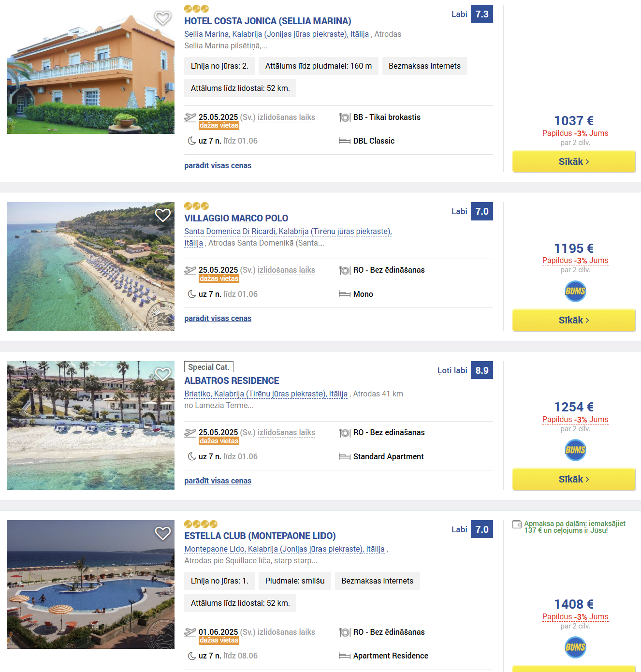The image size is (641, 672).
Task: Click airplane icon next to 01.06.2025 departure
Action: click(x=190, y=632)
